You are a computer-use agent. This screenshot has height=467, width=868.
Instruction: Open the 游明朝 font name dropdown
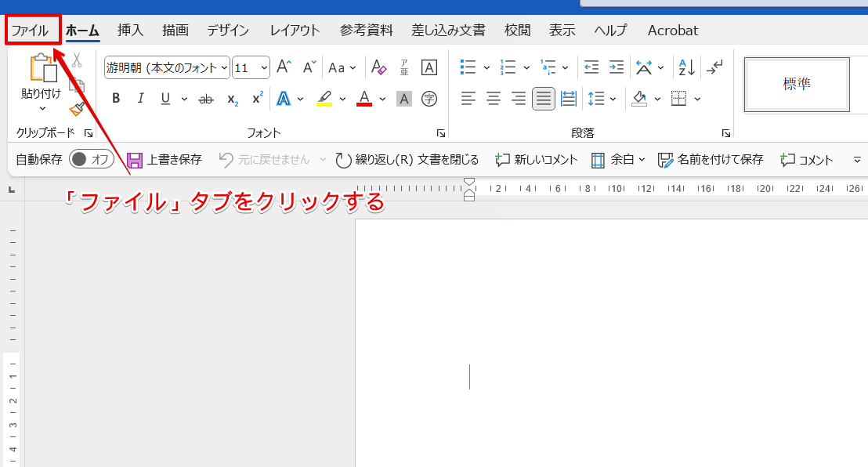(224, 67)
